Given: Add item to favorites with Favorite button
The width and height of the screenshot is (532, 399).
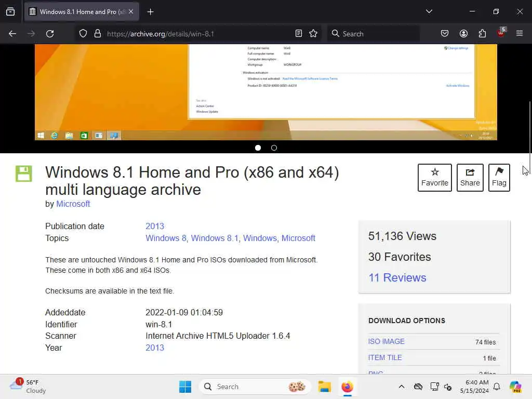Looking at the screenshot, I should (435, 178).
